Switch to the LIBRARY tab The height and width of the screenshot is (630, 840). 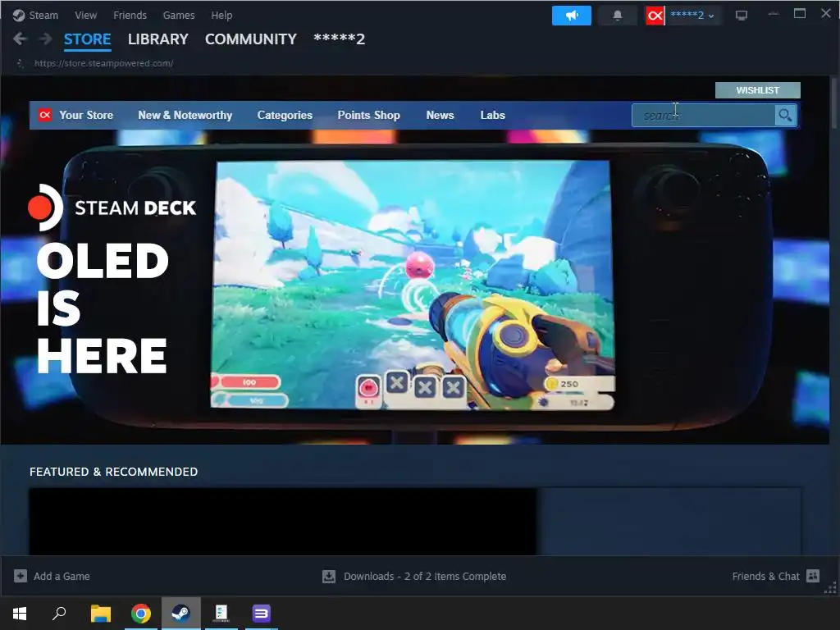158,39
